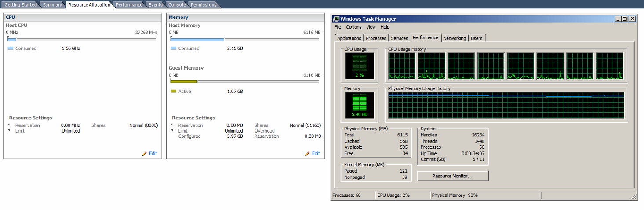
Task: Click the last CPU Usage History graph
Action: tap(609, 66)
